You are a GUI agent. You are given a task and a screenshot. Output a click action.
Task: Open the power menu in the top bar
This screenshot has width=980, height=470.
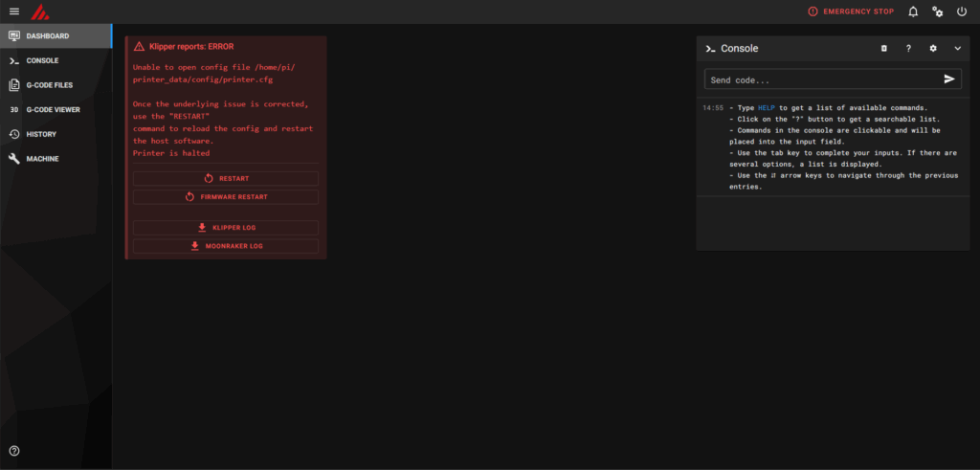(x=962, y=11)
